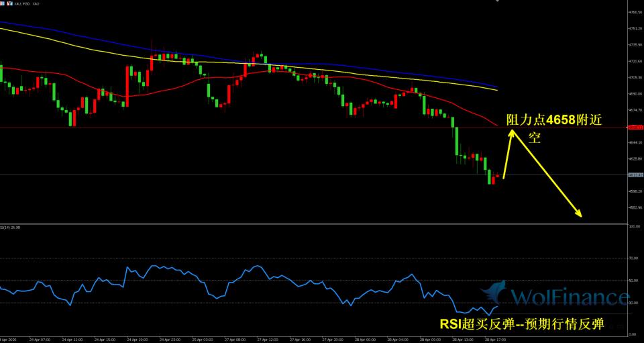Click the RSI(14) indicator label

click(13, 228)
